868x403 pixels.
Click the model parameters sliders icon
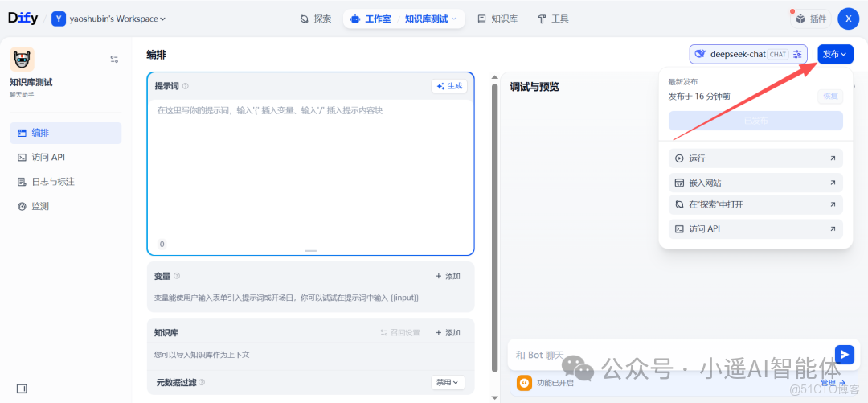797,54
